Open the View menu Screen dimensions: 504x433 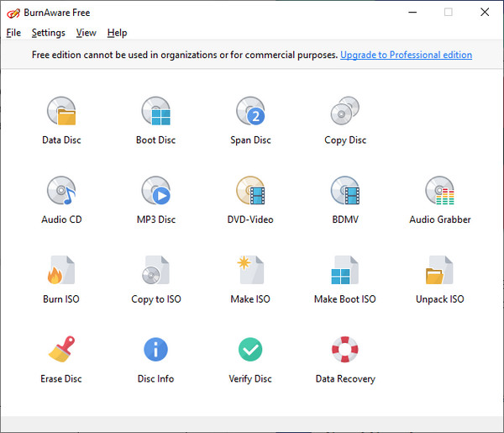pos(87,33)
